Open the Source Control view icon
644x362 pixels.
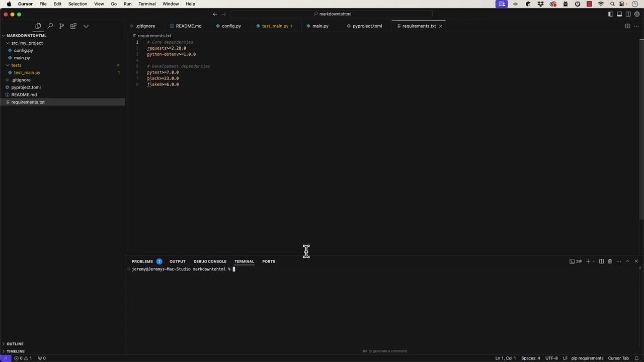61,26
